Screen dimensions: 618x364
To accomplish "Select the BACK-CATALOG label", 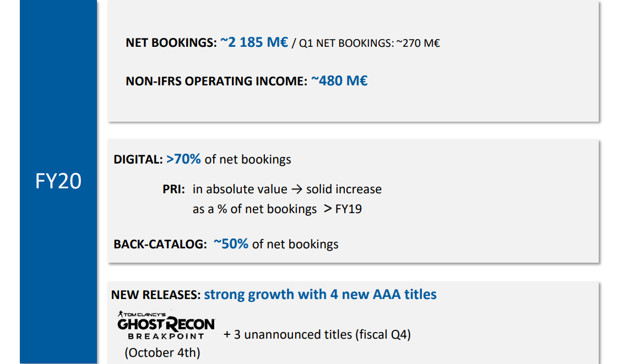I will click(159, 245).
